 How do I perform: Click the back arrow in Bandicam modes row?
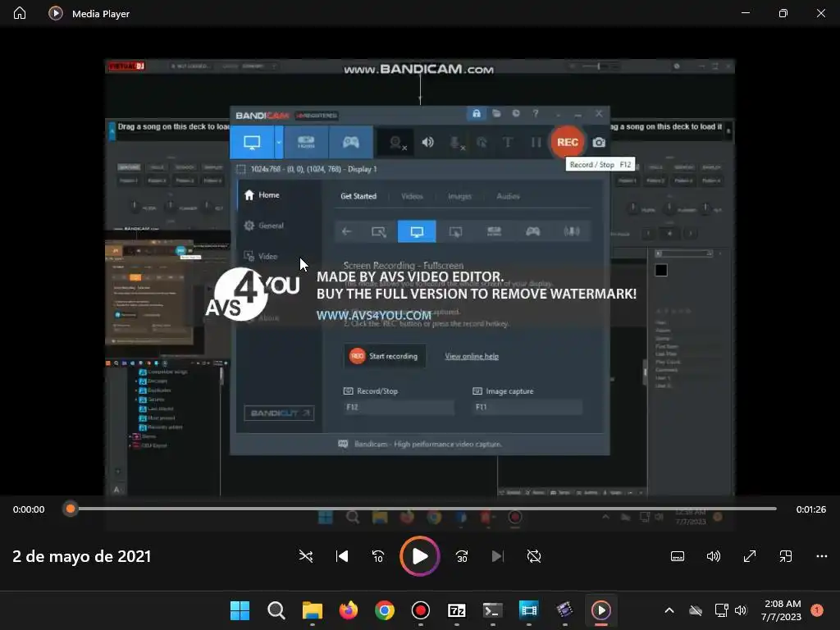click(347, 231)
